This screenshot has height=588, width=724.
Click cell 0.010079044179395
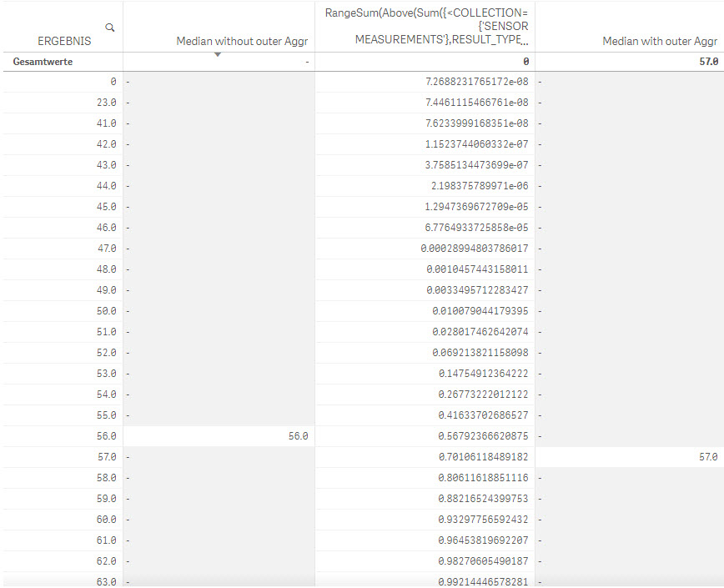tap(480, 311)
